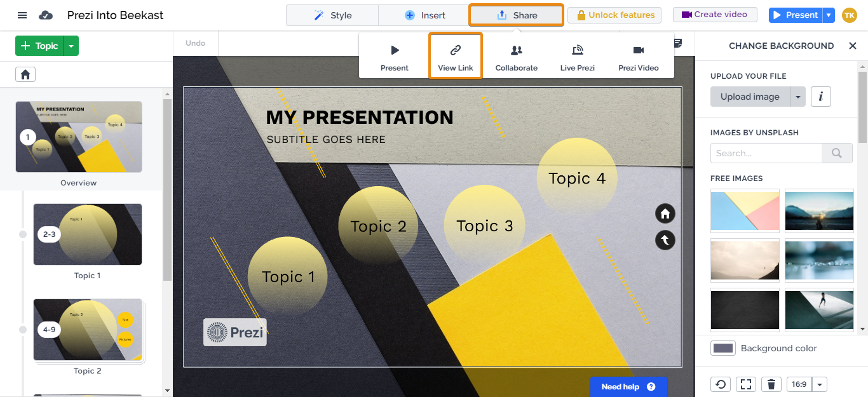Click the delete background trash icon
This screenshot has height=397, width=868.
(772, 384)
